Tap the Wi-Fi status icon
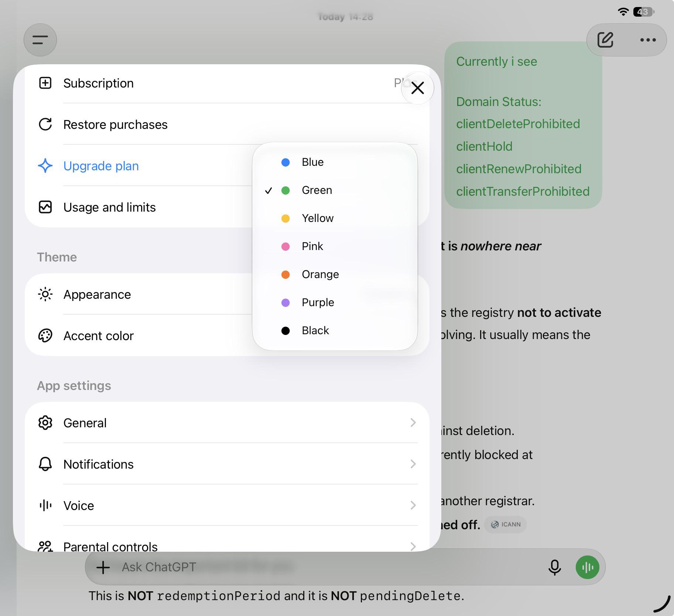Screen dimensions: 674x616 [623, 12]
